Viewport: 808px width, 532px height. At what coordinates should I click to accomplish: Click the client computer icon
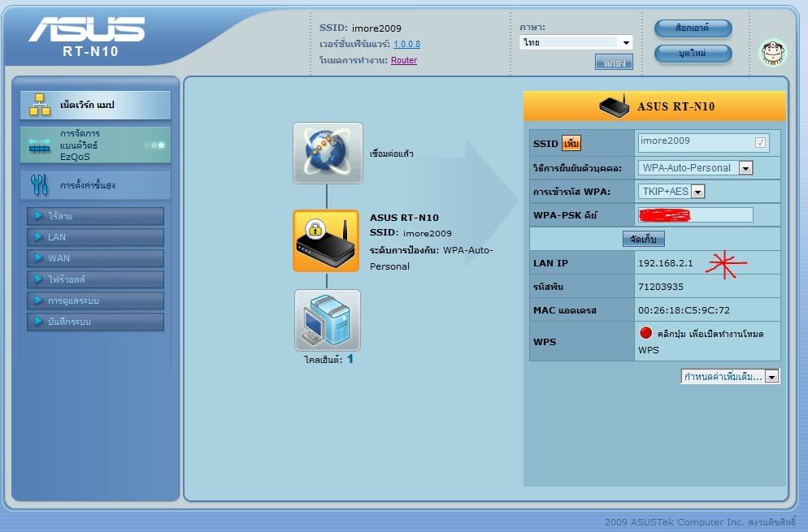327,320
